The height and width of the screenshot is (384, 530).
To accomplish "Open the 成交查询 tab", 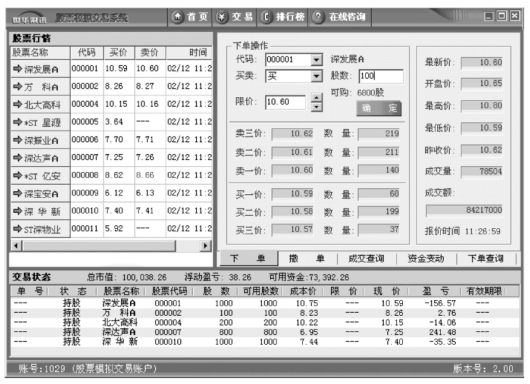I will coord(366,259).
